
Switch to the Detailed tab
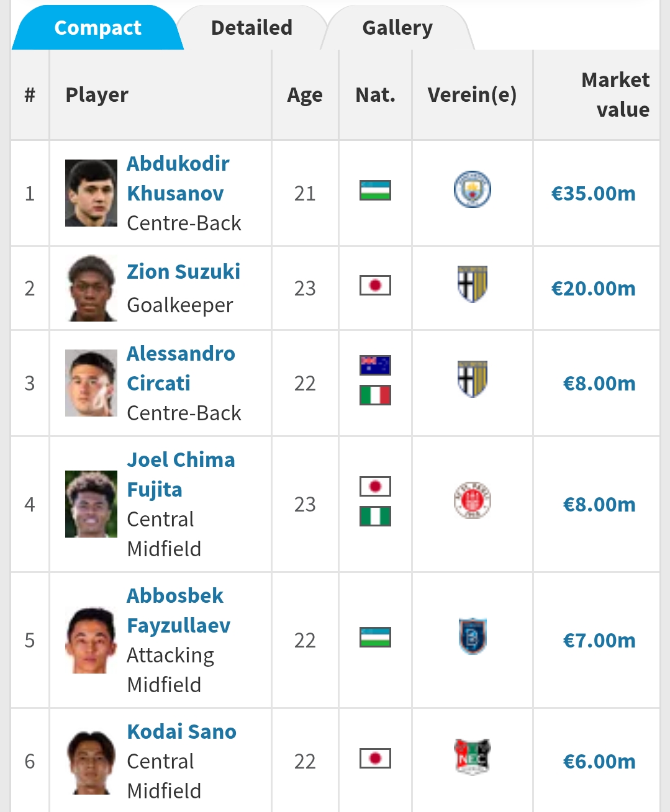point(251,28)
